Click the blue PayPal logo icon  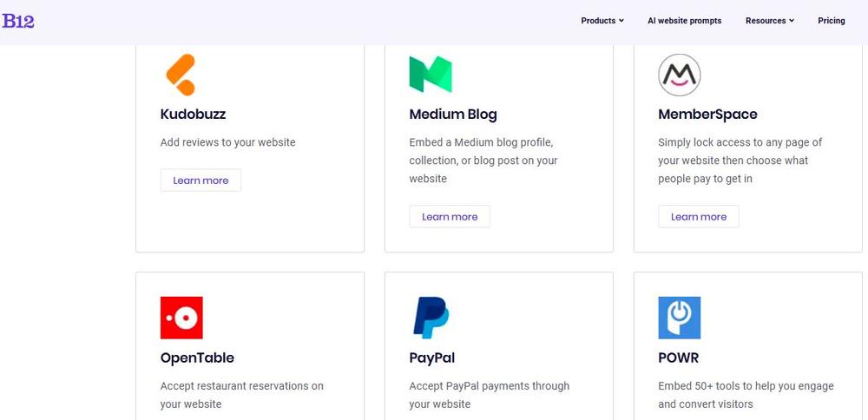pos(431,318)
